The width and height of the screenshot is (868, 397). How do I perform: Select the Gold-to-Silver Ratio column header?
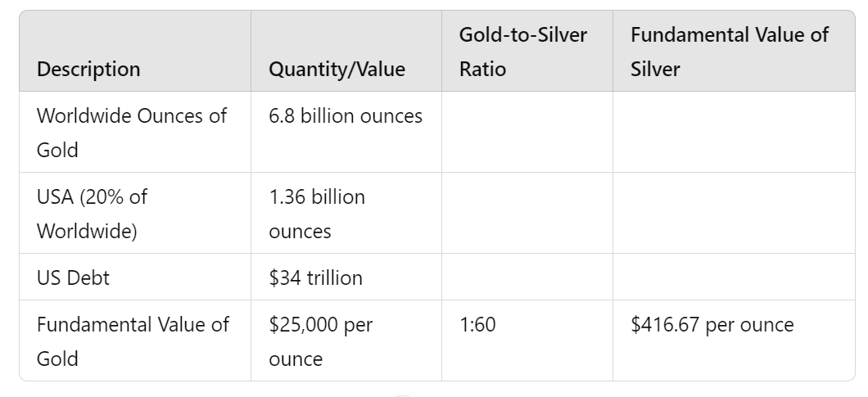(523, 52)
